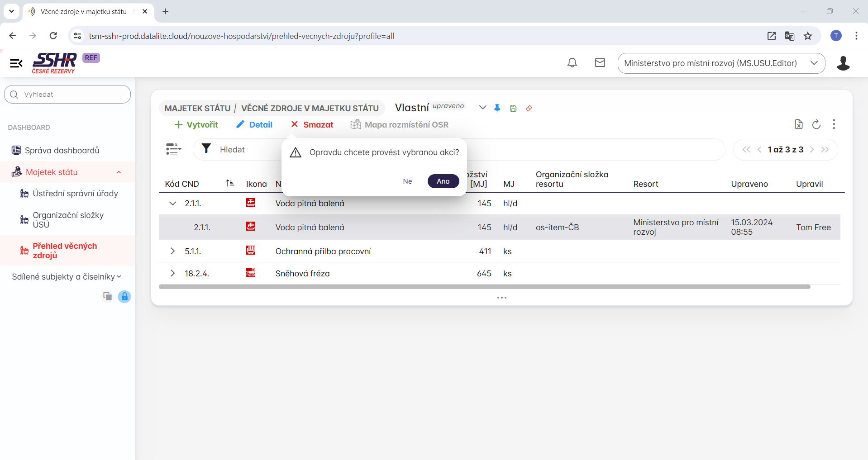Screen dimensions: 868x460
Task: Open Ústřední správní úřady in sidebar
Action: tap(75, 194)
